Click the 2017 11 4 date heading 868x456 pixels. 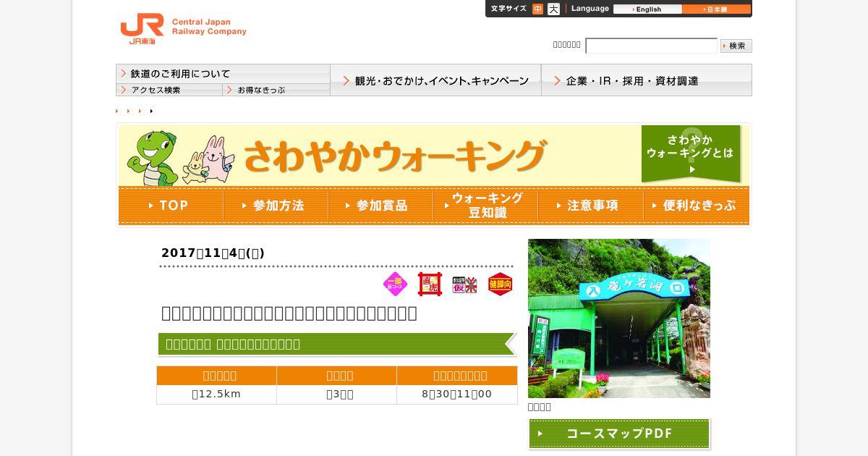(213, 253)
